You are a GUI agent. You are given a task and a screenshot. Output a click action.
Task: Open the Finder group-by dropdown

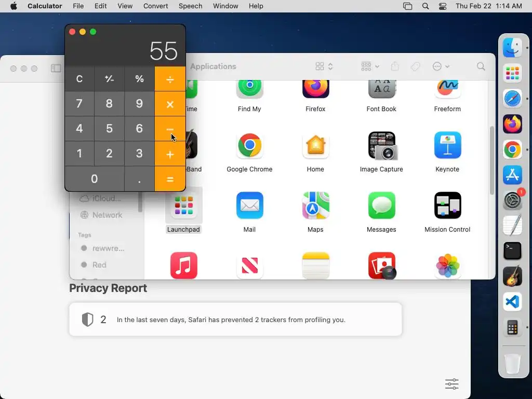pos(370,66)
